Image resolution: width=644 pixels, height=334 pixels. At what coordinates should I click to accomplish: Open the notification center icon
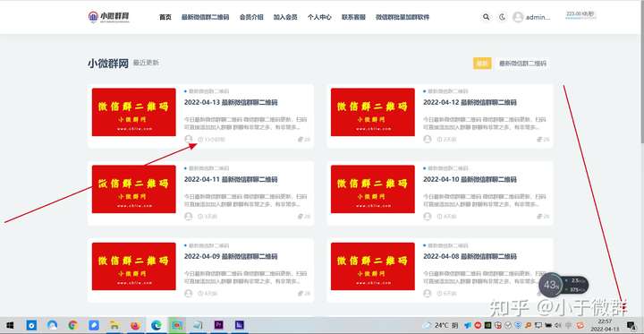631,325
